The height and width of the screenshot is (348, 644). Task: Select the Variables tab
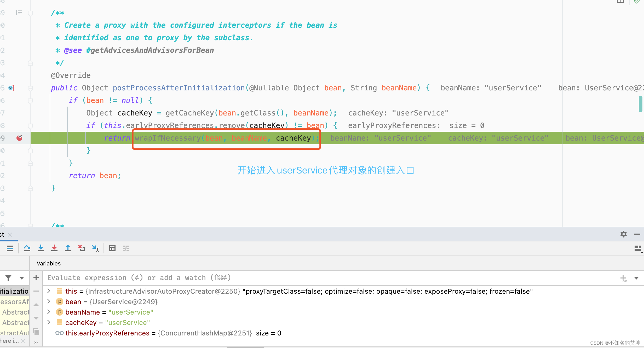click(x=49, y=263)
